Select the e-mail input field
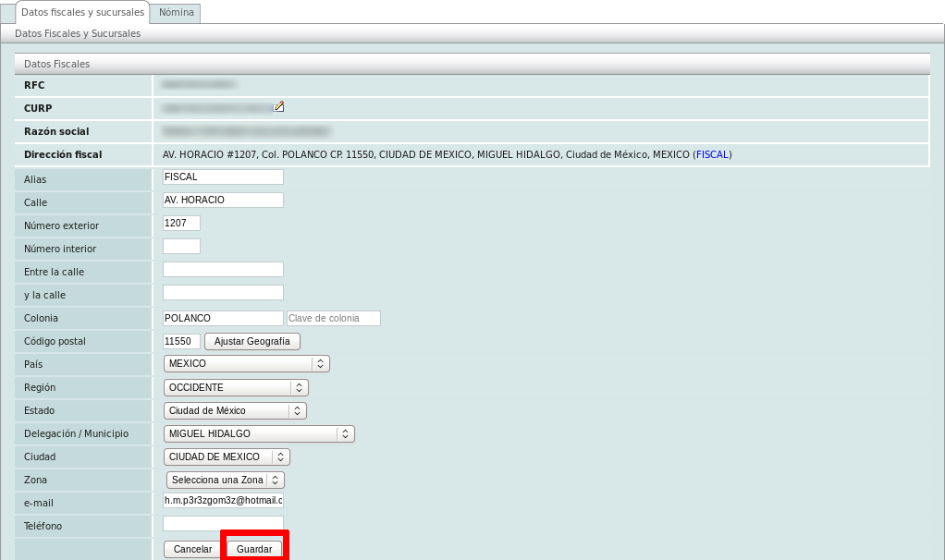 (x=223, y=500)
